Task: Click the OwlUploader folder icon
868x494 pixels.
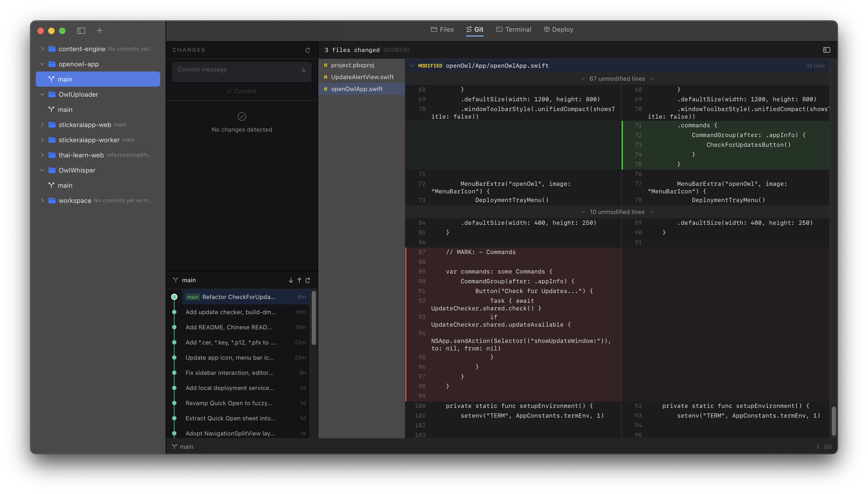Action: [x=52, y=94]
